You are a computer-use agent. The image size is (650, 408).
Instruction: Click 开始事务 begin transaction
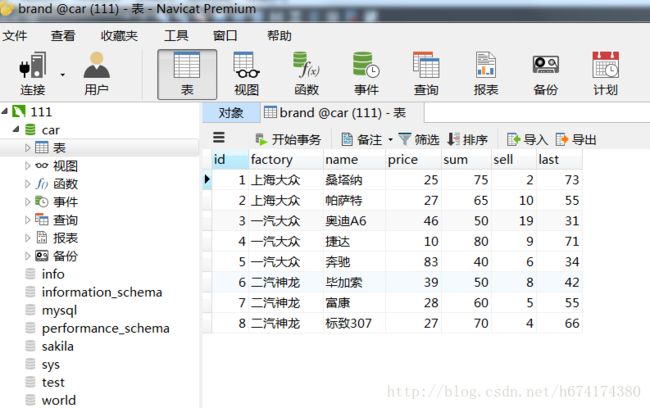pyautogui.click(x=289, y=139)
